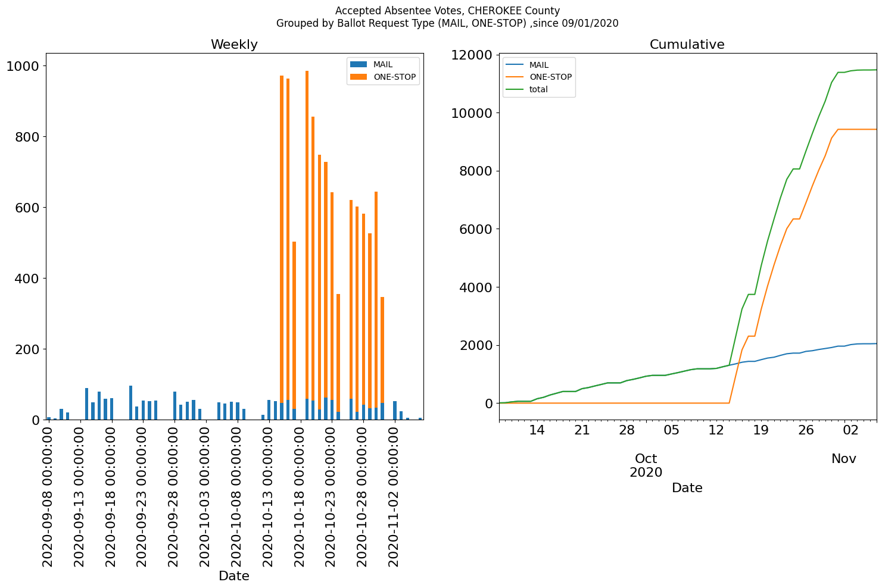Click the blue MAIL swatch in Weekly legend
The image size is (882, 588).
[x=359, y=64]
